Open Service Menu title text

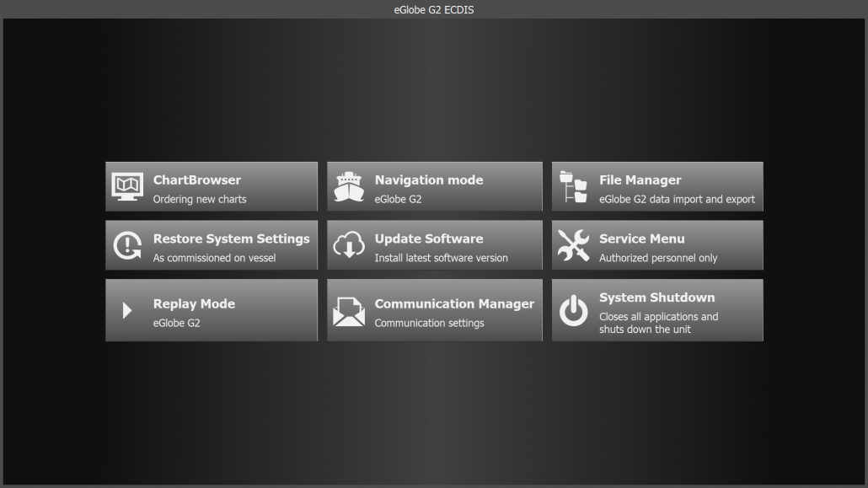[642, 239]
